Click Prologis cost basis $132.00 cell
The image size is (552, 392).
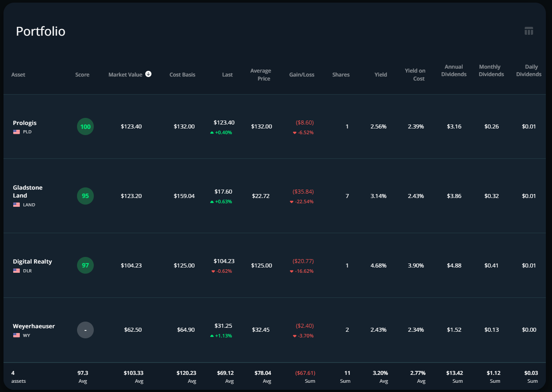pyautogui.click(x=184, y=127)
